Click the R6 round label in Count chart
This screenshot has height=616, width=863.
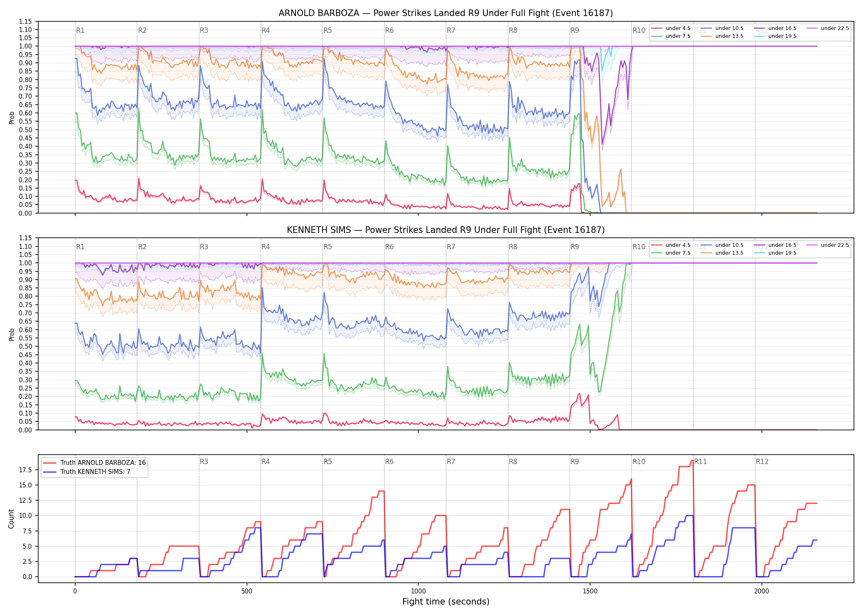pyautogui.click(x=389, y=462)
